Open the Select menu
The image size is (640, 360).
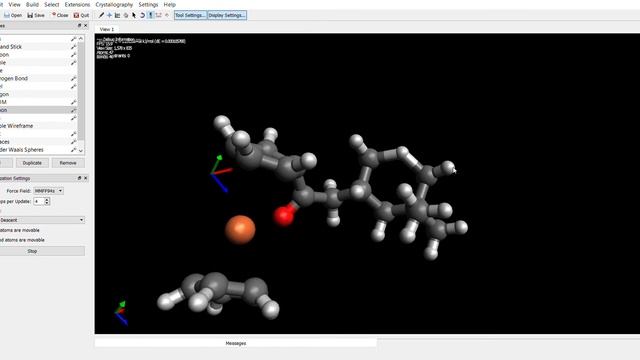point(51,4)
